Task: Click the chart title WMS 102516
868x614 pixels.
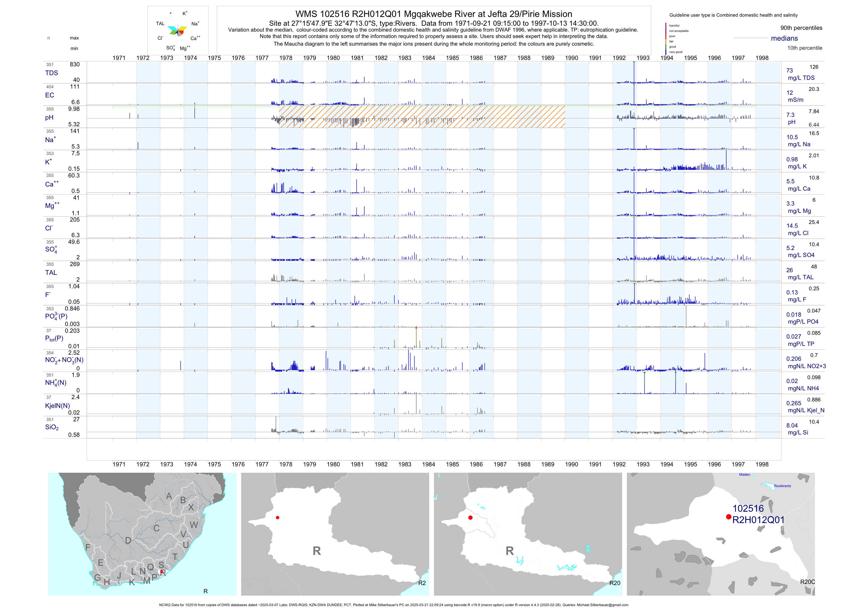Action: click(x=434, y=14)
